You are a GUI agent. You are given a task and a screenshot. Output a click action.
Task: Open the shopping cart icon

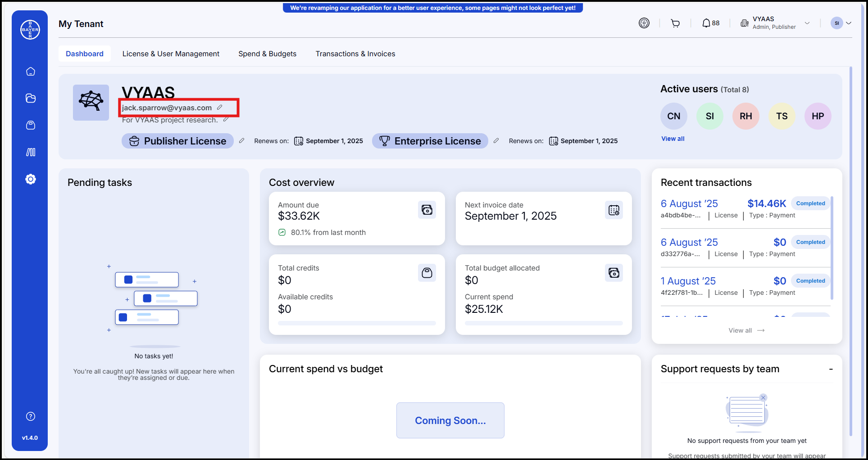click(x=675, y=23)
